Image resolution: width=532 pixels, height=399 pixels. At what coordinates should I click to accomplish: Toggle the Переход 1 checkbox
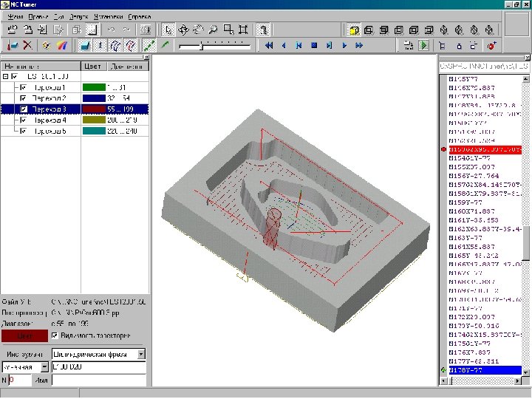click(x=23, y=87)
